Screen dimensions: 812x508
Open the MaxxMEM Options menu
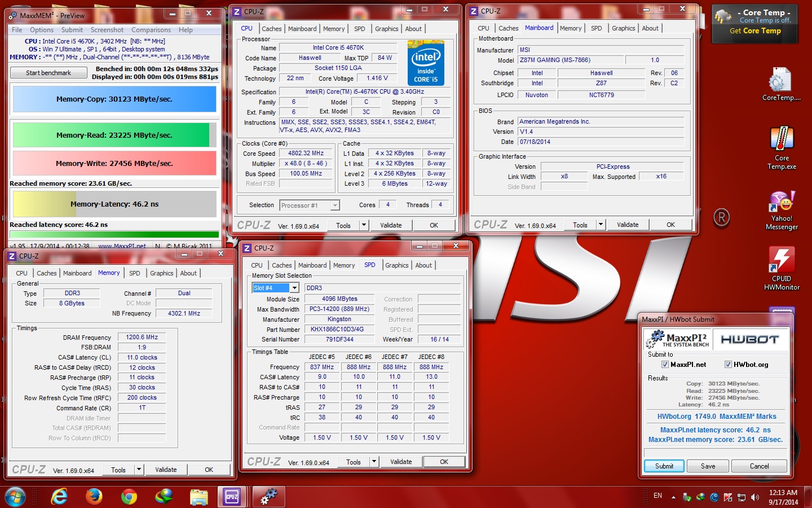[x=42, y=30]
